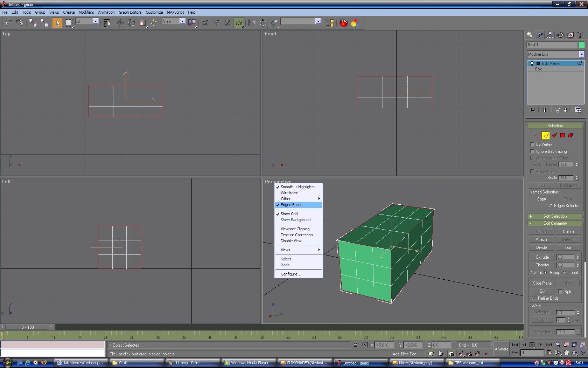The image size is (588, 368).
Task: Open the Modifiers menu
Action: pyautogui.click(x=86, y=12)
